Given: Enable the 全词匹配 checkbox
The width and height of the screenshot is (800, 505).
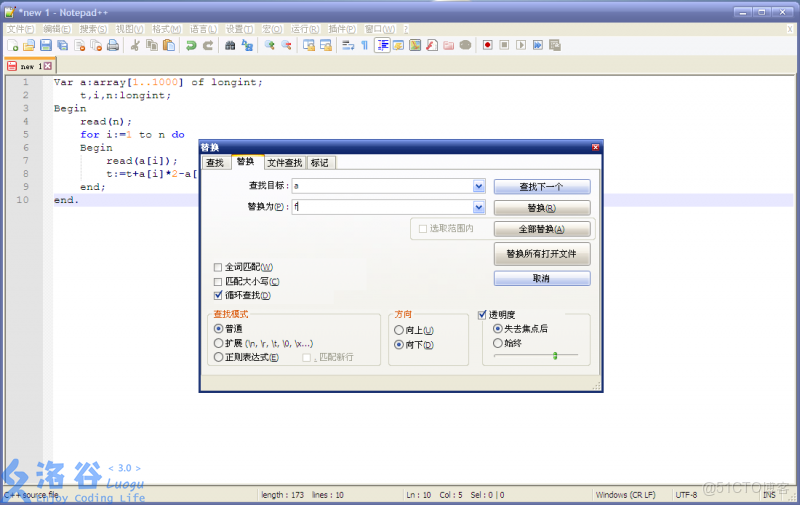Looking at the screenshot, I should tap(218, 267).
